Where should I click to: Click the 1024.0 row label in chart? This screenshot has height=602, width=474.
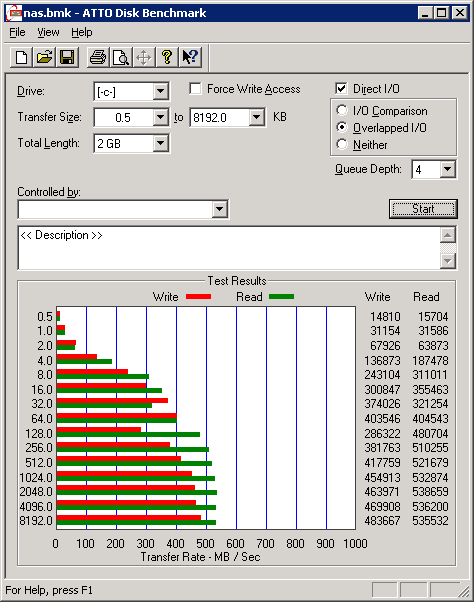(36, 477)
